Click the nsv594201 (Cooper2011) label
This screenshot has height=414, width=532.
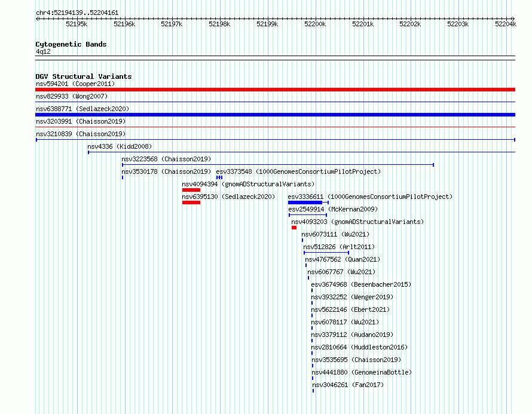pyautogui.click(x=75, y=84)
